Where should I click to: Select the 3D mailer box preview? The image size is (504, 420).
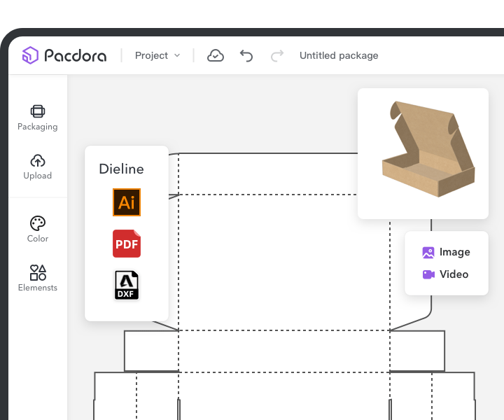(423, 153)
